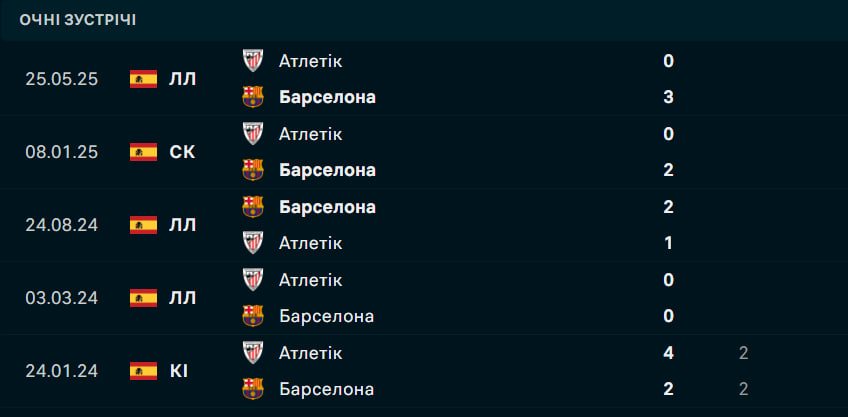This screenshot has height=417, width=848.
Task: Click the 24.08.24 match date
Action: (61, 225)
